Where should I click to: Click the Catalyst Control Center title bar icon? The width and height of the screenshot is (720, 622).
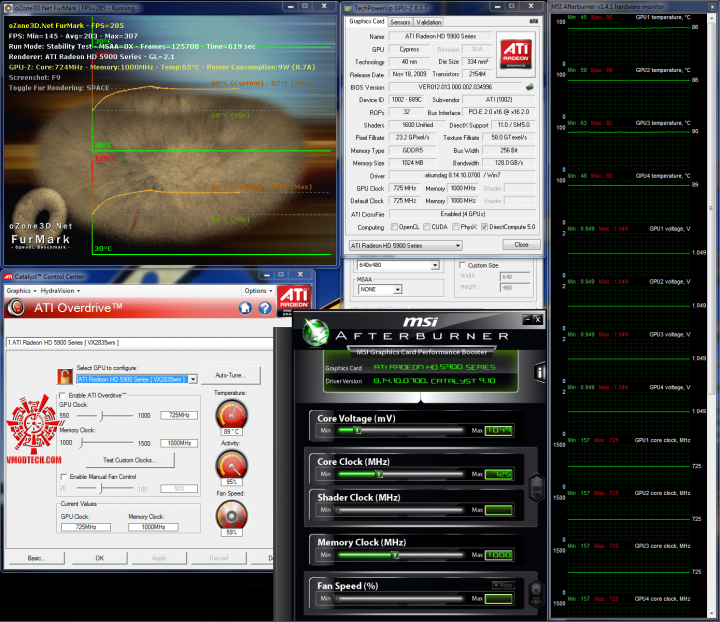coord(8,277)
